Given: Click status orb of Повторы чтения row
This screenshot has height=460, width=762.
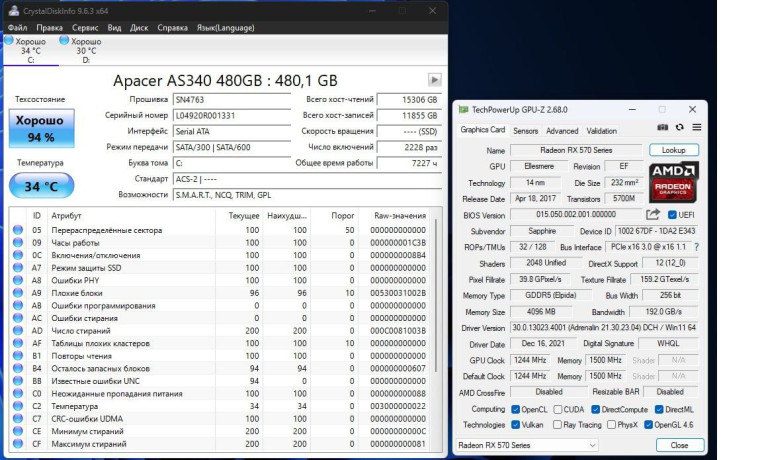Looking at the screenshot, I should 18,356.
